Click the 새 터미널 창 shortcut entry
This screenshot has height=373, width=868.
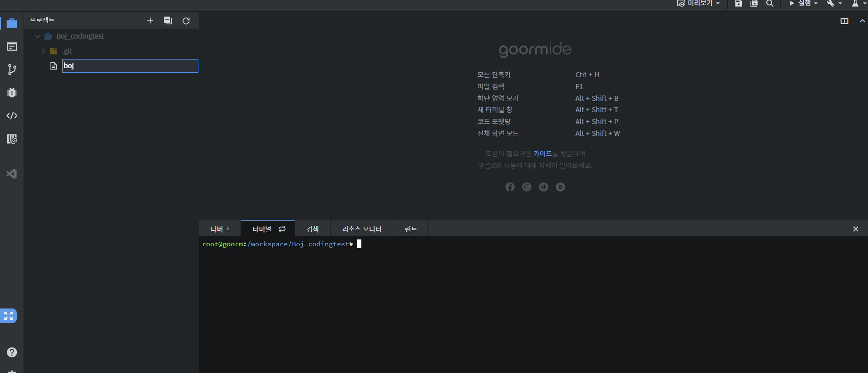[x=495, y=109]
